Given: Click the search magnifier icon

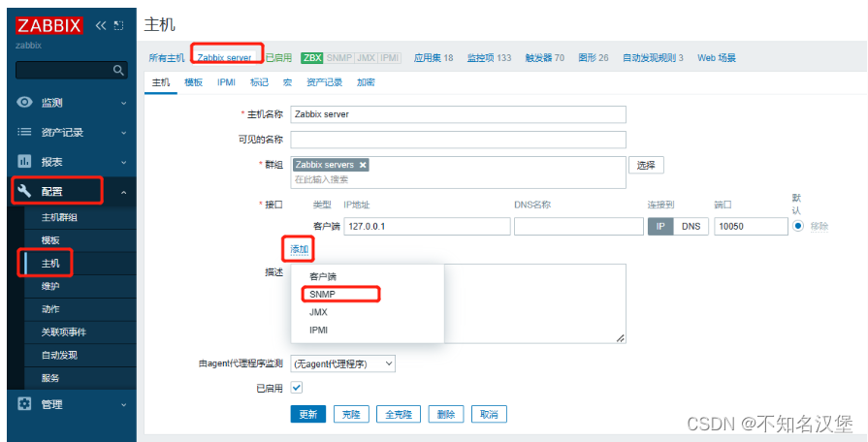Looking at the screenshot, I should click(x=118, y=70).
